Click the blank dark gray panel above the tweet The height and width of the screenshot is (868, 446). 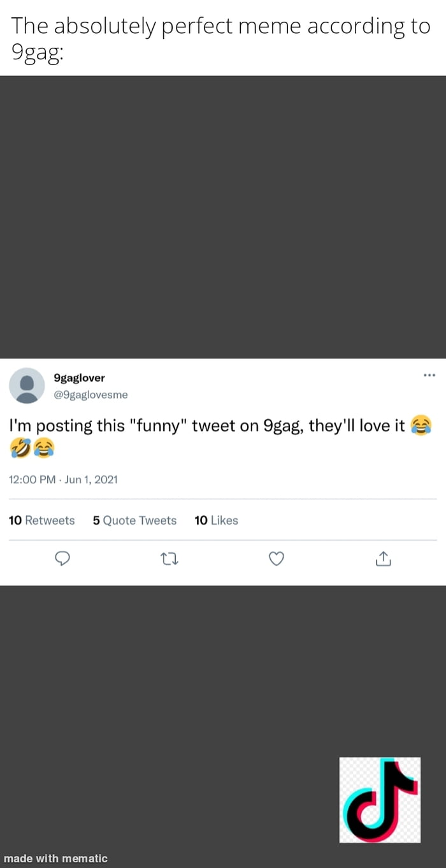tap(223, 217)
